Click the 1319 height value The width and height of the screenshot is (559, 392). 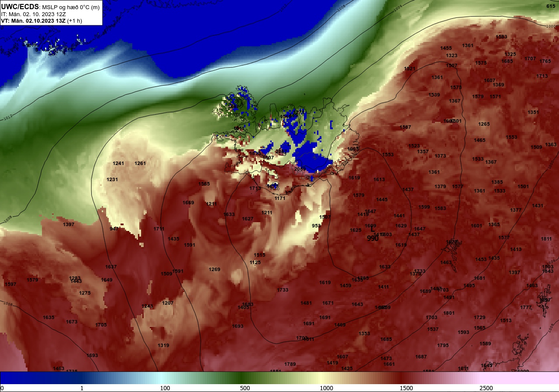point(163,345)
